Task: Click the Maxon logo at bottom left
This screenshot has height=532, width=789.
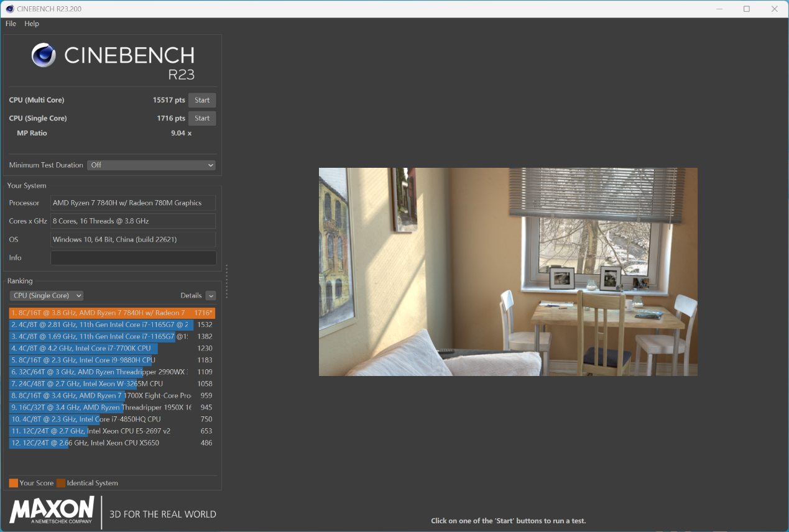Action: point(52,510)
